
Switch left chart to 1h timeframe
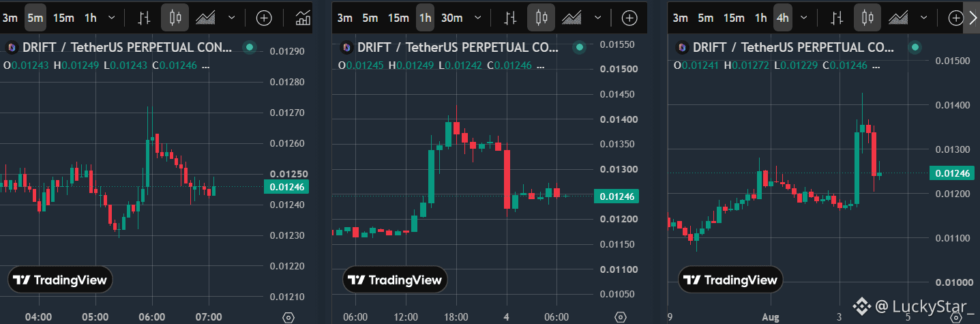pos(90,18)
